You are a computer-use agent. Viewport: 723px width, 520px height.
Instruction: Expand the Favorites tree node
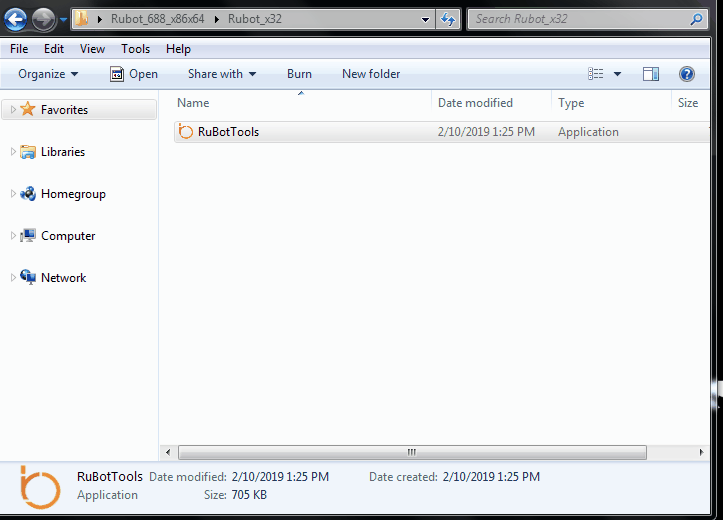tap(13, 109)
